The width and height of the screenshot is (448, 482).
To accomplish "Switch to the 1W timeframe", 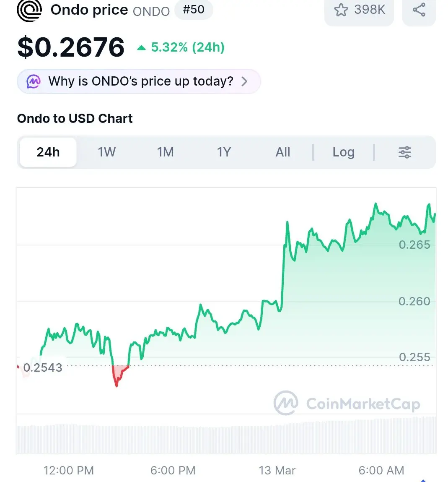I will (x=106, y=152).
